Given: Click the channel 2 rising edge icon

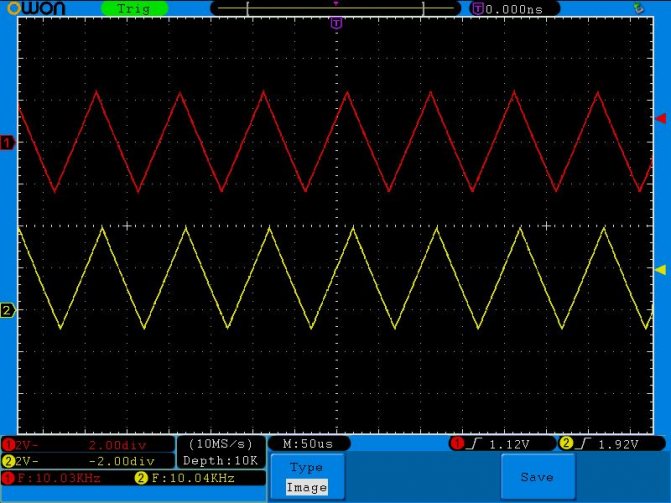Looking at the screenshot, I should click(583, 444).
